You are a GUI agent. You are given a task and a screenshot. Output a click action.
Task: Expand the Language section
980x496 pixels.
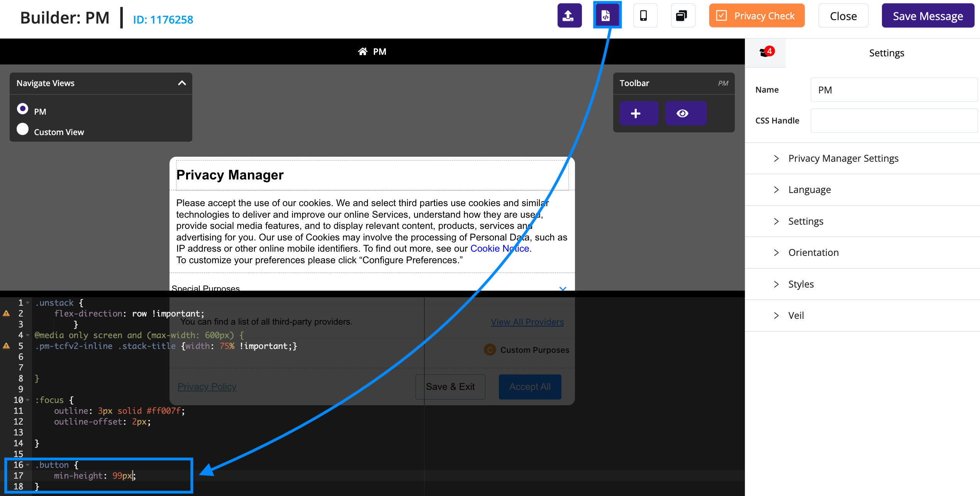pos(862,190)
